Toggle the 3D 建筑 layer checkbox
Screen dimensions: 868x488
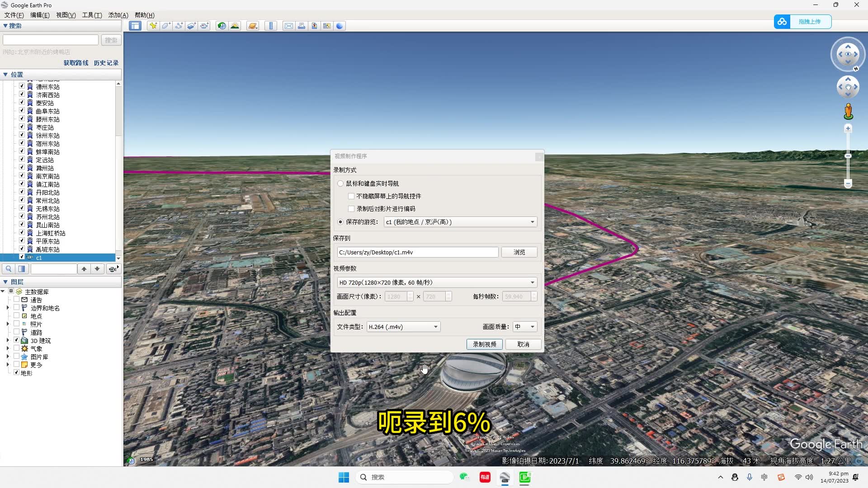pos(17,340)
